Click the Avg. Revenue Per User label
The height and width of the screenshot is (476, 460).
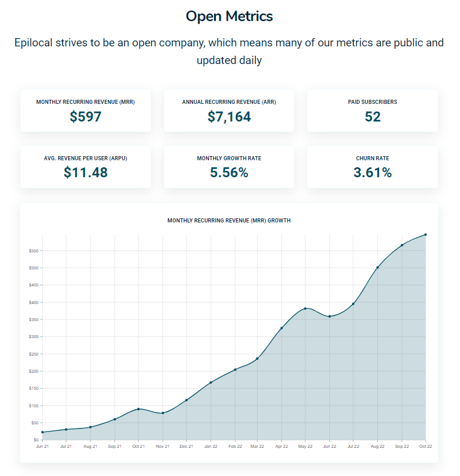(x=86, y=158)
